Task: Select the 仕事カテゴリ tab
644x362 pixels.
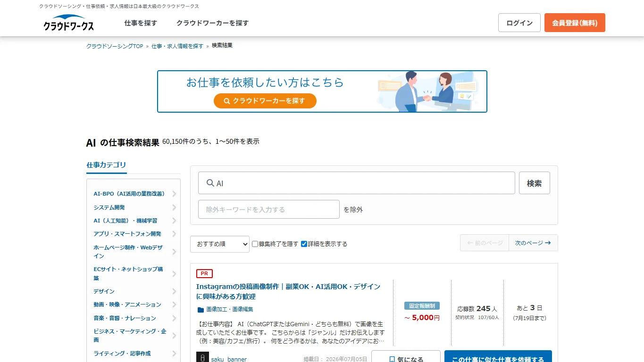Action: [x=107, y=165]
